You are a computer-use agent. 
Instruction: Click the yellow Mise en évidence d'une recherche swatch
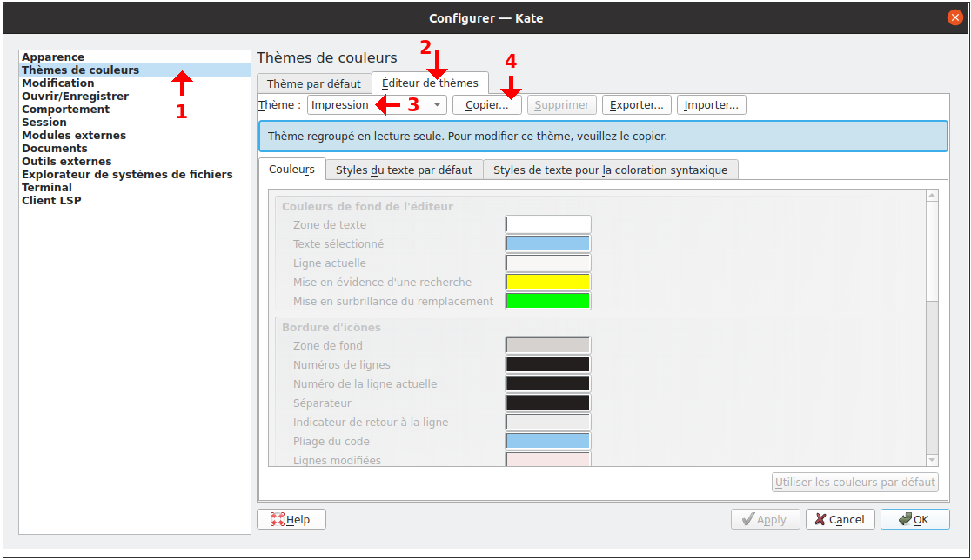[548, 282]
